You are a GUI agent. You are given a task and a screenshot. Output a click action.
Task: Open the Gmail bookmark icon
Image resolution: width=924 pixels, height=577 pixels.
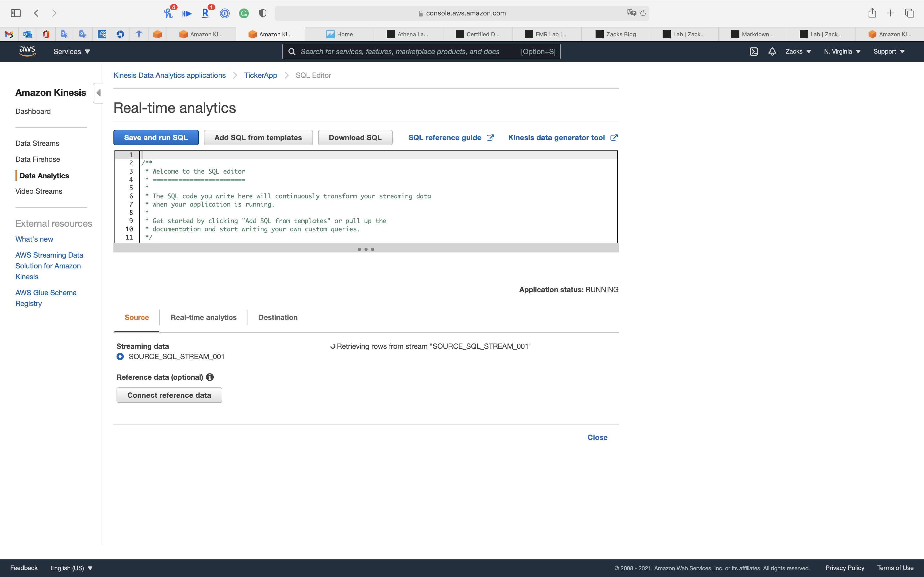(9, 34)
